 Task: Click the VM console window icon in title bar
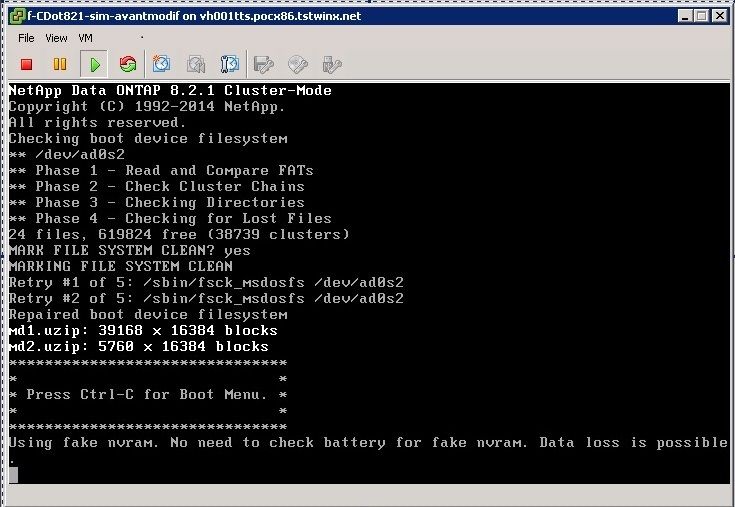[18, 16]
